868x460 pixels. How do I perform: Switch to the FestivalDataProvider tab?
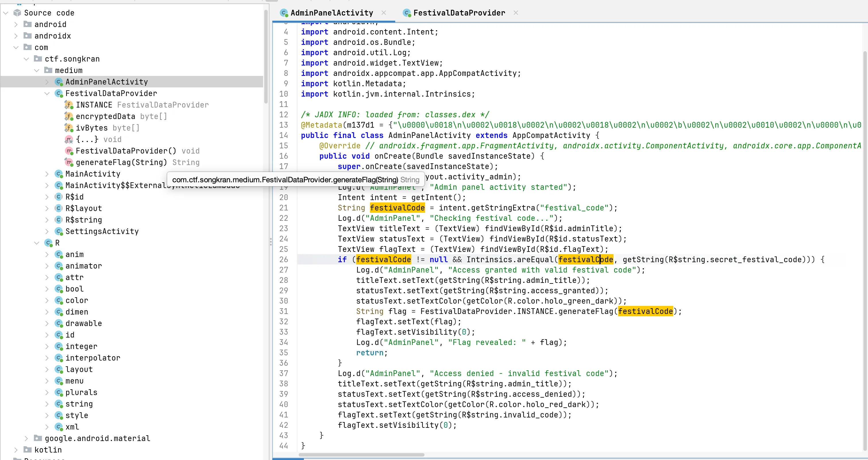coord(459,13)
